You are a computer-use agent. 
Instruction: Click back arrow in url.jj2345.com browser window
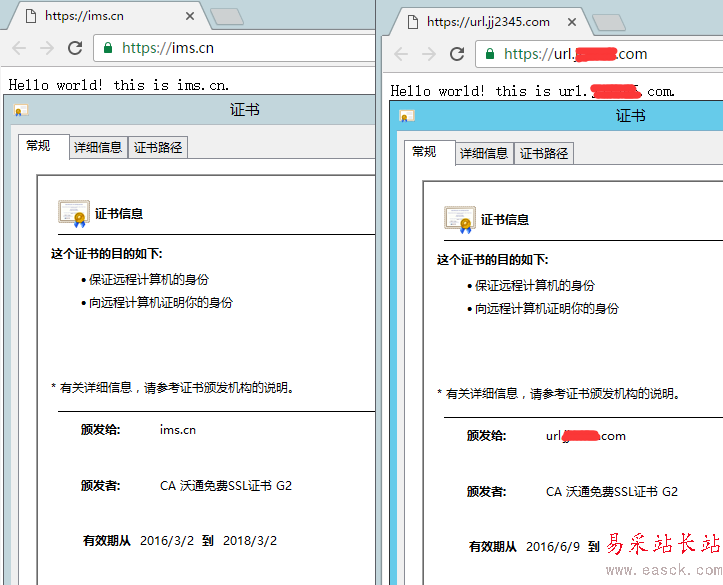(x=401, y=54)
